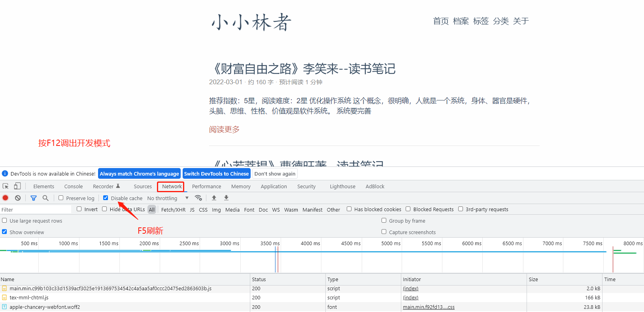Screen dimensions: 644x312
Task: Click the Filter text input field
Action: [x=36, y=210]
